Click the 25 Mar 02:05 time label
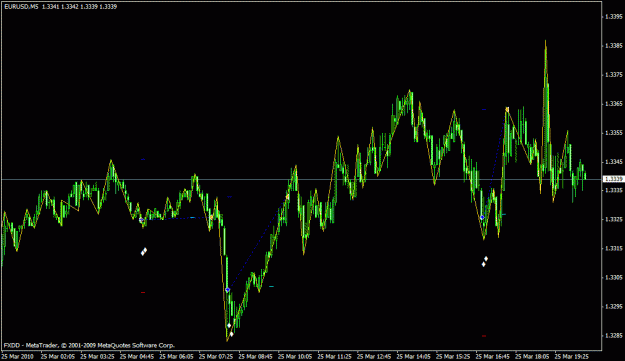The width and height of the screenshot is (625, 361). 57,357
